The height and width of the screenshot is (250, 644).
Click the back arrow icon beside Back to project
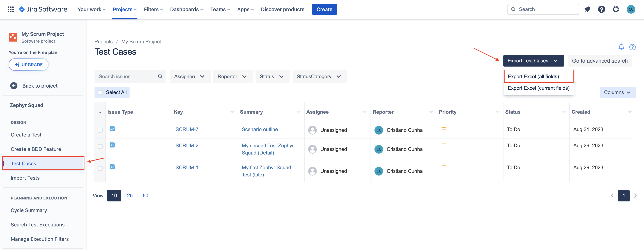point(14,86)
